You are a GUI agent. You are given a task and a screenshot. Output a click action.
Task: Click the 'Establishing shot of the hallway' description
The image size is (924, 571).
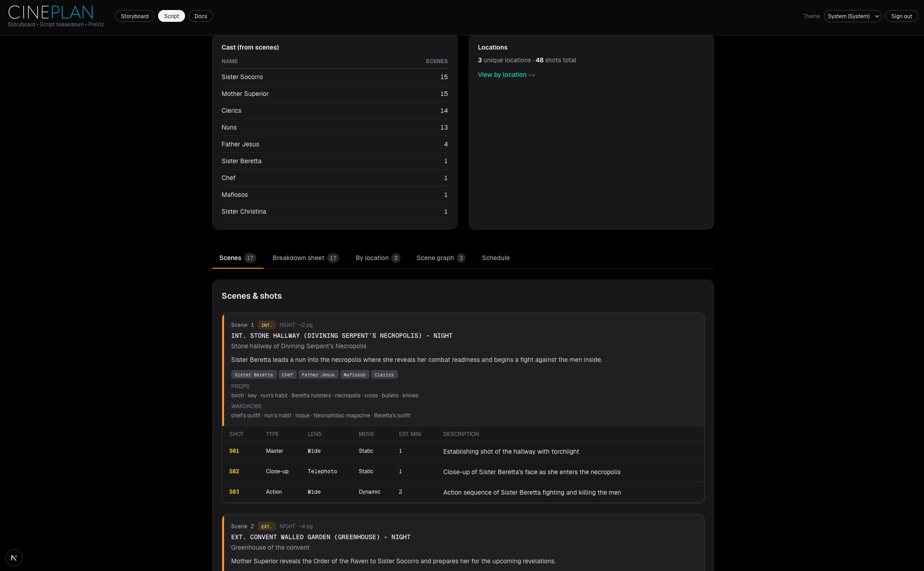[x=511, y=451]
